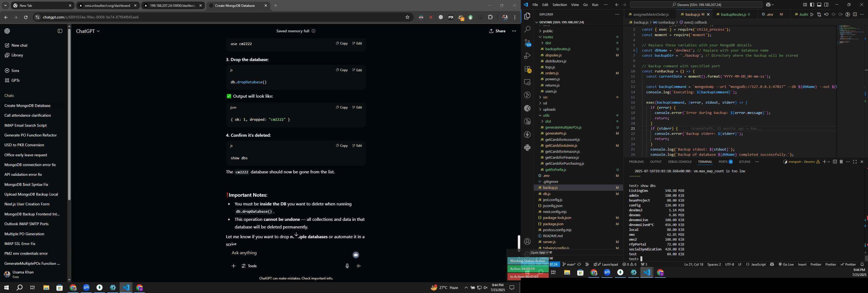Screen dimensions: 868x293
Task: Toggle Go Live server in status bar
Action: click(x=786, y=264)
